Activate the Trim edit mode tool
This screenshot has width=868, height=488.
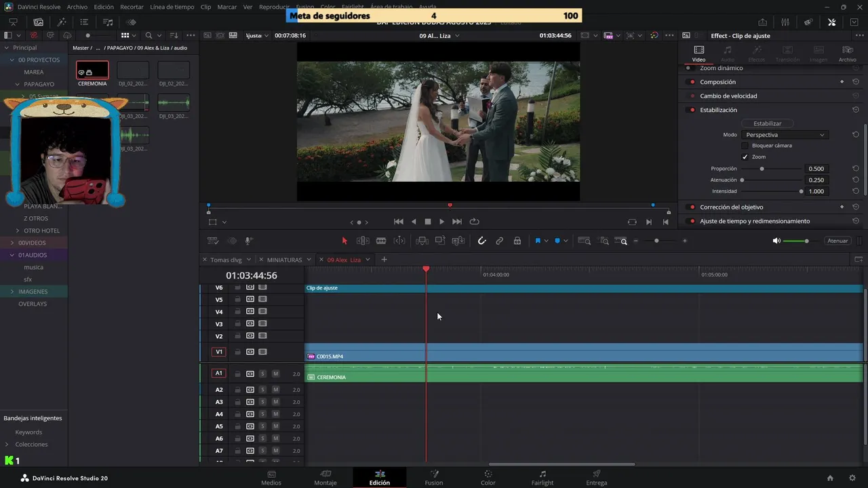[363, 241]
